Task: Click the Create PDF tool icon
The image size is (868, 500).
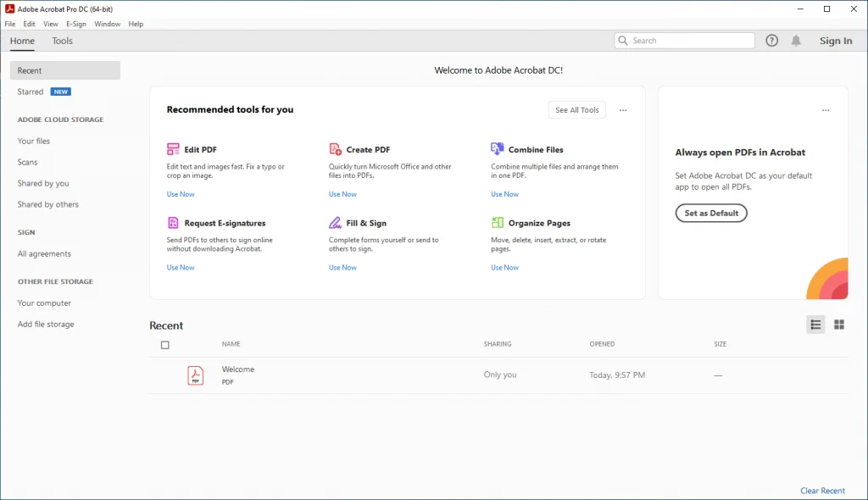Action: (335, 149)
